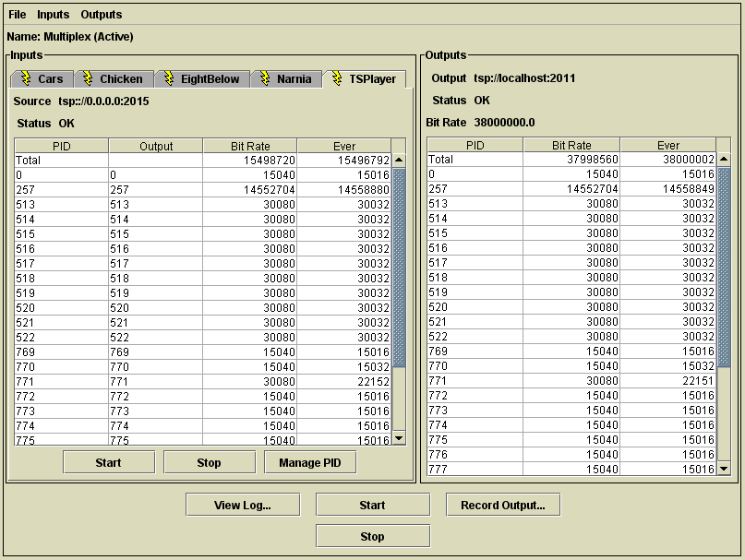This screenshot has width=745, height=560.
Task: Select PID 777 cell in outputs table
Action: pyautogui.click(x=475, y=469)
